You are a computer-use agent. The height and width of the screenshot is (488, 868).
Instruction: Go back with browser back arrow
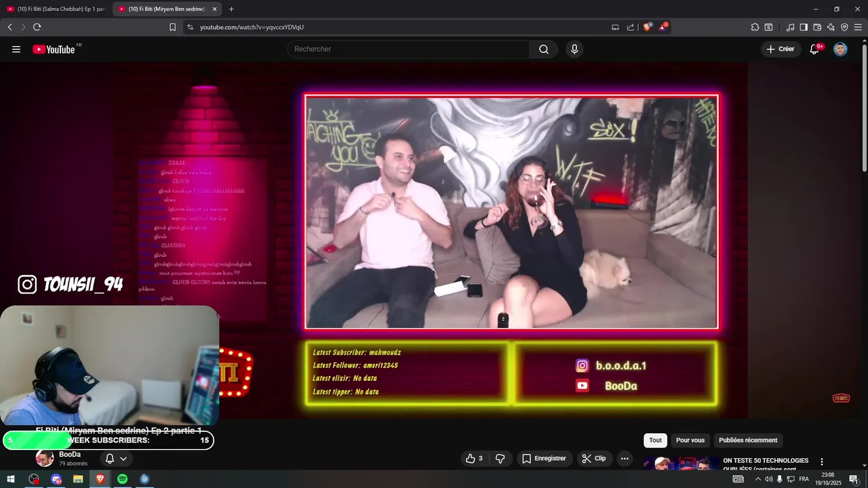10,27
